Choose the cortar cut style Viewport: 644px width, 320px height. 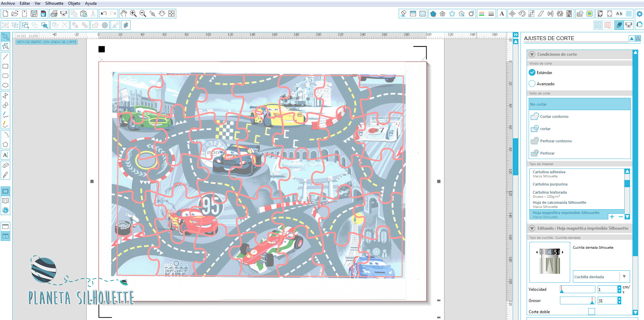tap(580, 128)
